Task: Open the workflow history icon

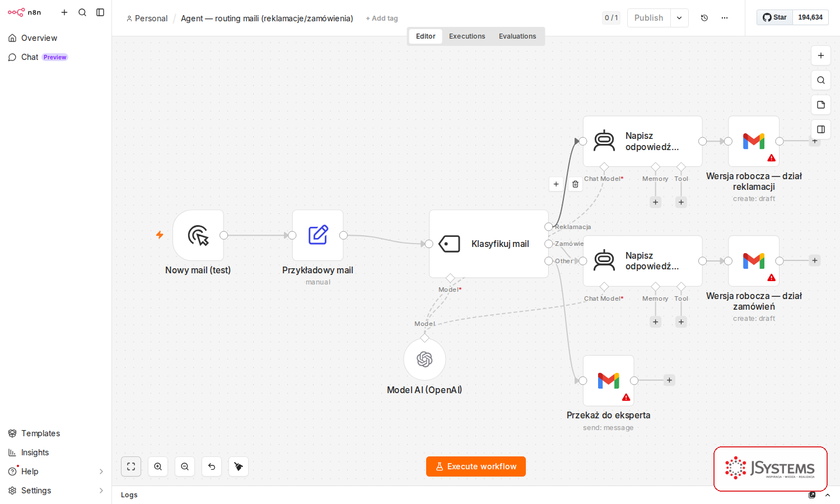Action: tap(704, 18)
